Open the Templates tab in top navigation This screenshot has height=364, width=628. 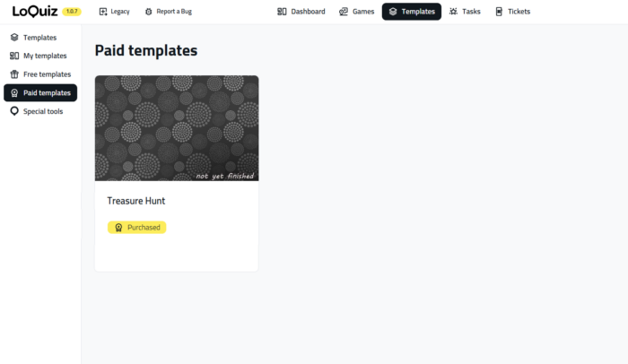[412, 12]
